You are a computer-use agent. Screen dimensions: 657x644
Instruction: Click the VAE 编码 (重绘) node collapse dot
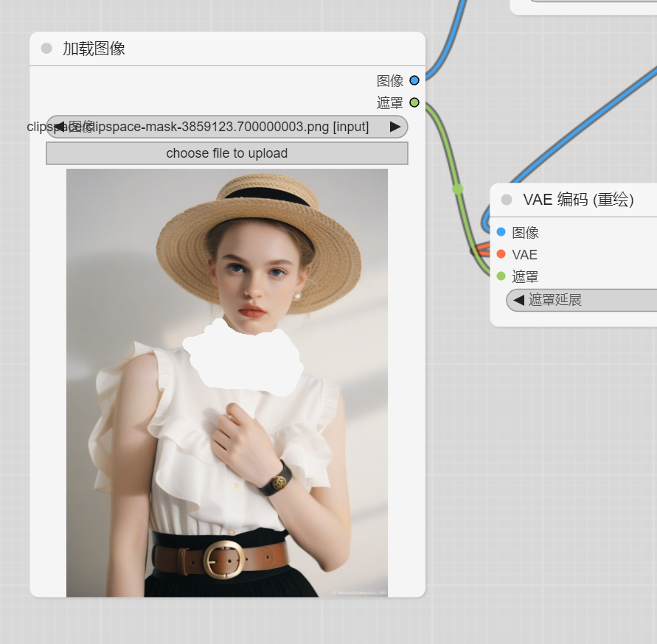pos(507,200)
